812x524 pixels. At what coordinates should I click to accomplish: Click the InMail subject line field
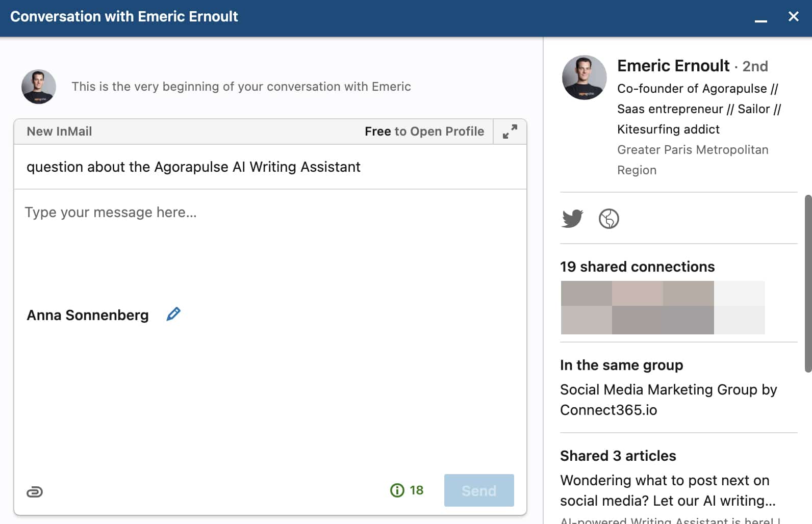pyautogui.click(x=270, y=167)
